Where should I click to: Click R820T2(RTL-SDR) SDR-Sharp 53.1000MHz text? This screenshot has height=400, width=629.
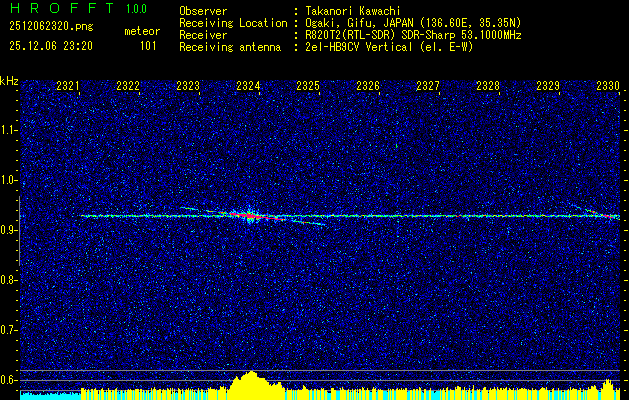414,35
